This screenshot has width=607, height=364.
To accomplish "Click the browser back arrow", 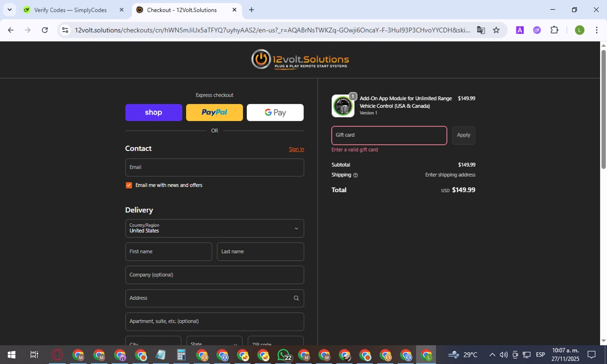I will pyautogui.click(x=11, y=30).
